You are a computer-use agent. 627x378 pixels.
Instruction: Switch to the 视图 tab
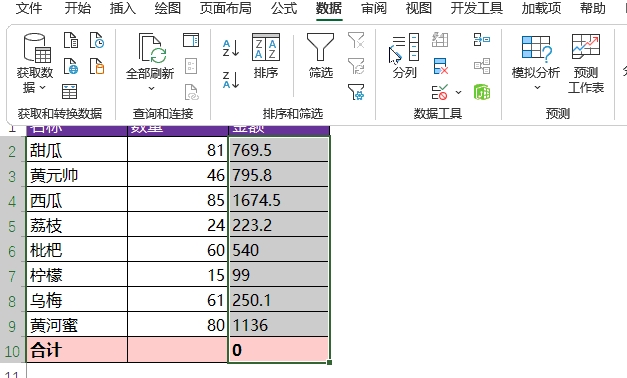point(419,8)
